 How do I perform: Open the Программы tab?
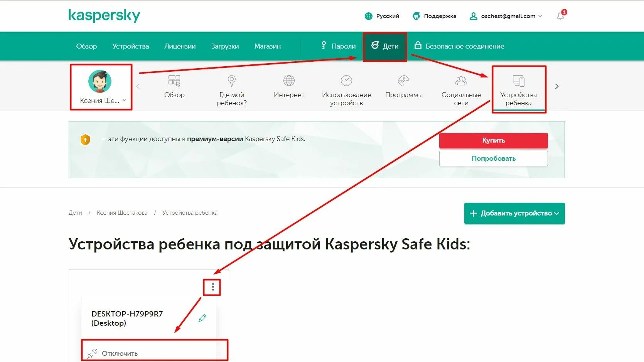[404, 87]
